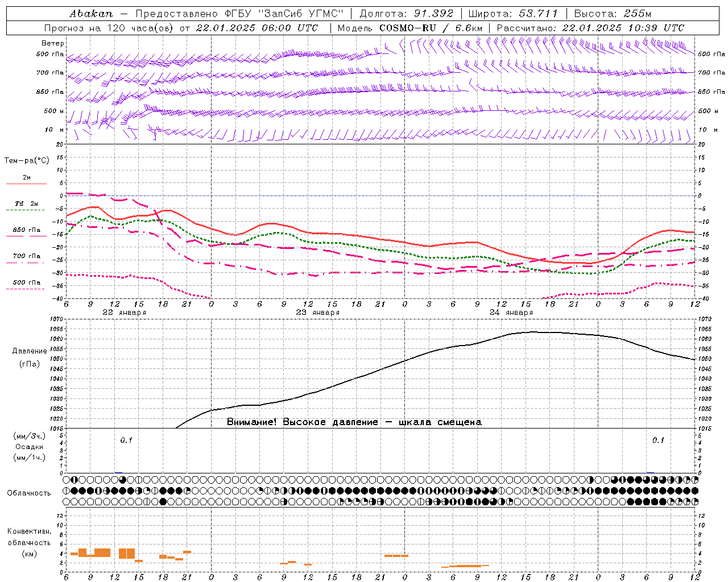This screenshot has width=728, height=582.
Task: Click the "Широта: 53.711" latitude value
Action: (x=513, y=14)
